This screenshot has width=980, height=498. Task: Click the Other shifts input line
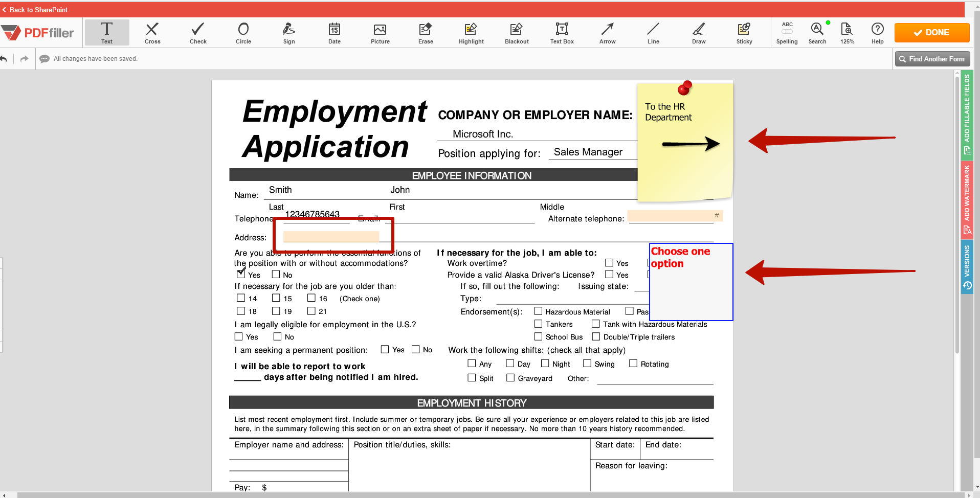pos(655,379)
